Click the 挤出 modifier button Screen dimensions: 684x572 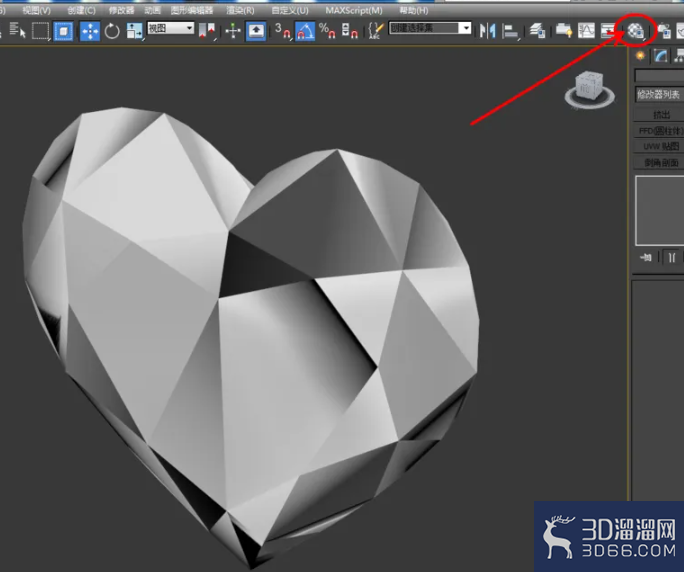coord(659,115)
